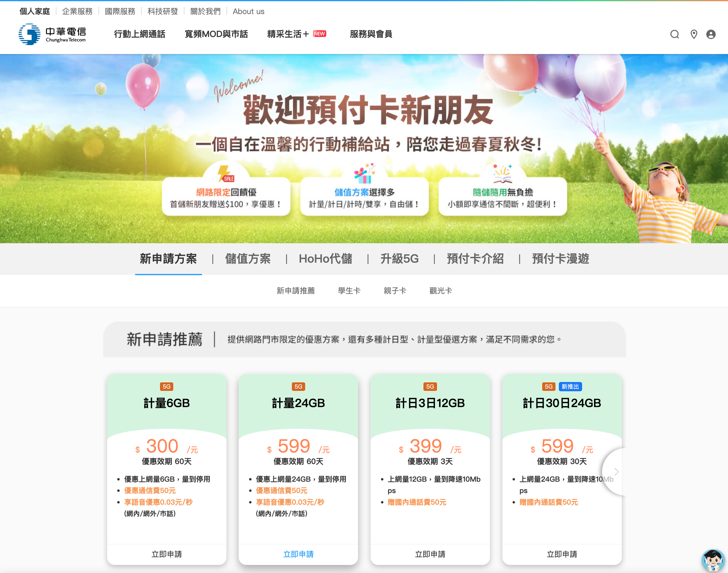The height and width of the screenshot is (573, 728).
Task: Click 立即申請 for 計量24GB plan
Action: 298,554
